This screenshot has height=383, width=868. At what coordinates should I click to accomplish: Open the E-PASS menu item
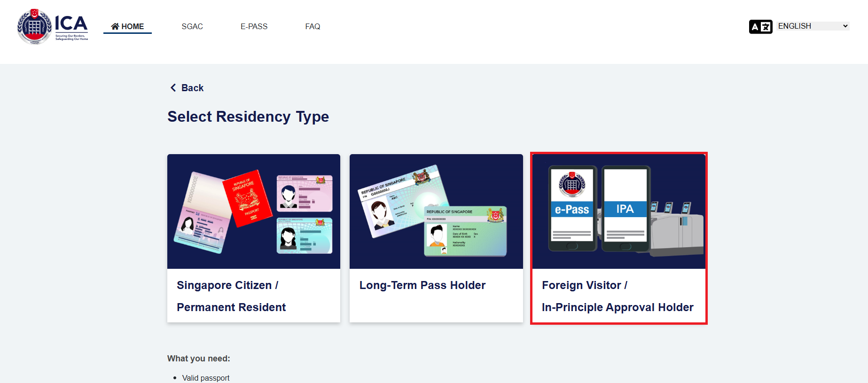point(254,26)
